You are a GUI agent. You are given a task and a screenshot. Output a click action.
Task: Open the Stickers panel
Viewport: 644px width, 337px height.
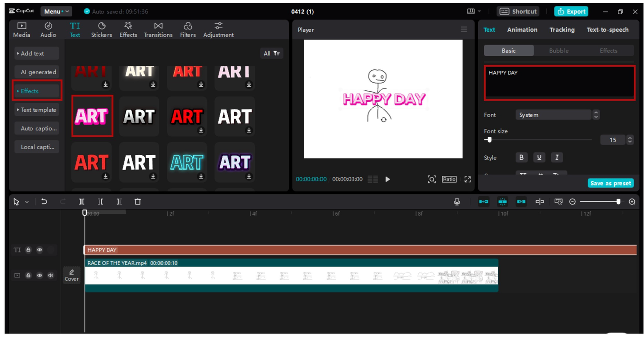click(101, 30)
